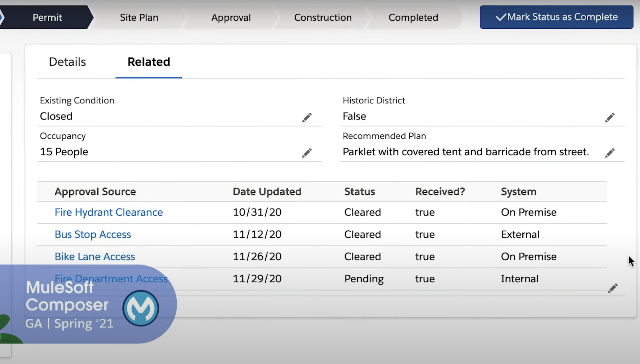
Task: Edit the Existing Condition field pencil icon
Action: point(307,117)
